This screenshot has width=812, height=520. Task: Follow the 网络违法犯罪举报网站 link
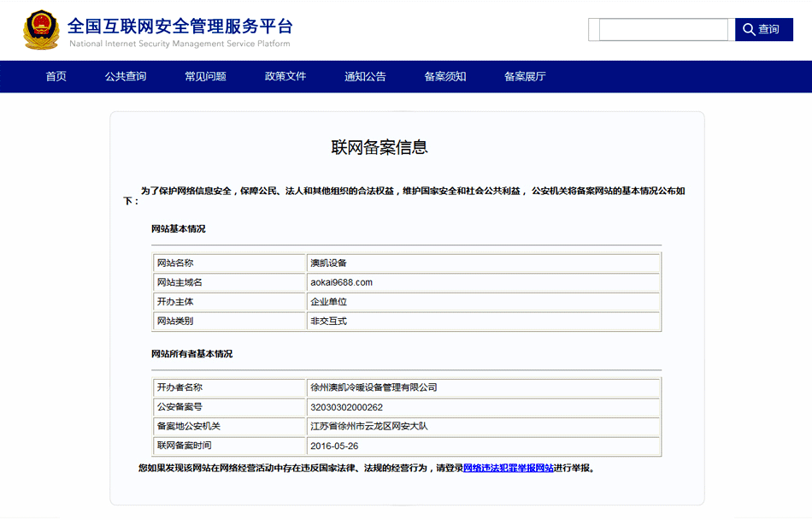(x=509, y=468)
